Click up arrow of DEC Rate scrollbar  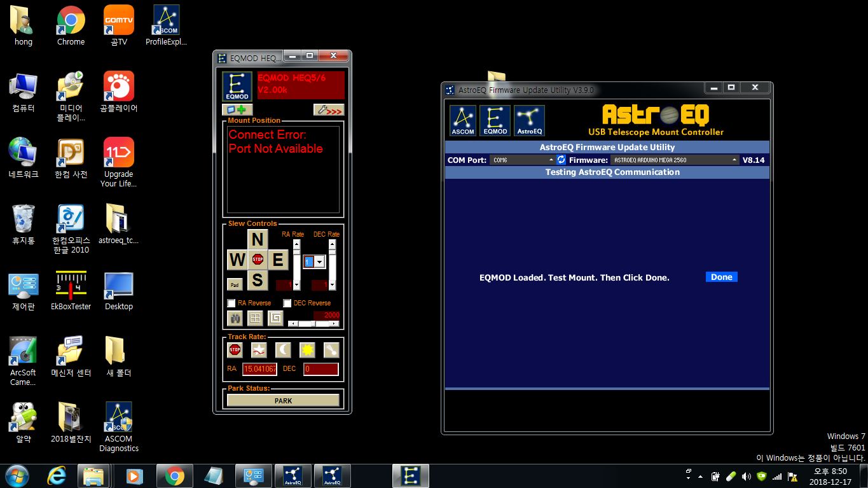332,244
